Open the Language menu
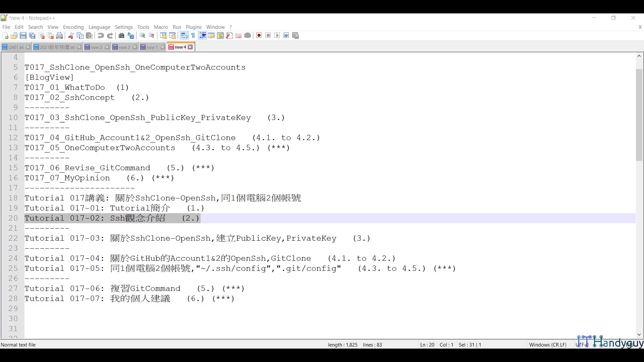644x362 pixels. point(99,27)
